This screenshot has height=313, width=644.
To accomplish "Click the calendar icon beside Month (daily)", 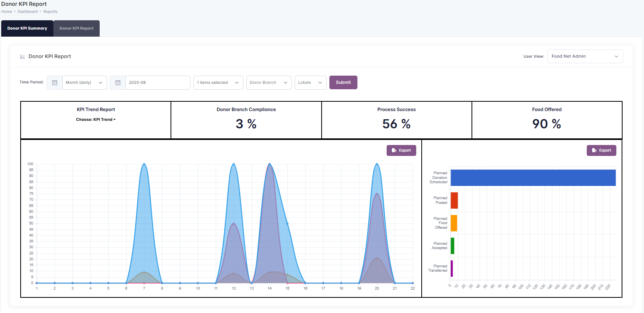I will (x=55, y=83).
